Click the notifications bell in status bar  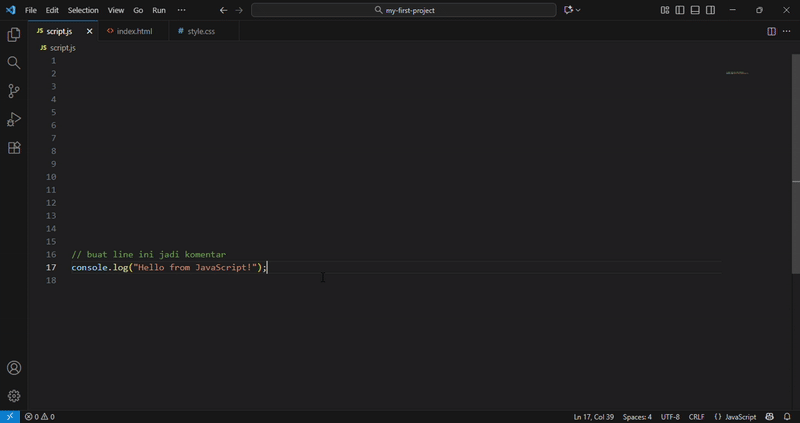(787, 417)
